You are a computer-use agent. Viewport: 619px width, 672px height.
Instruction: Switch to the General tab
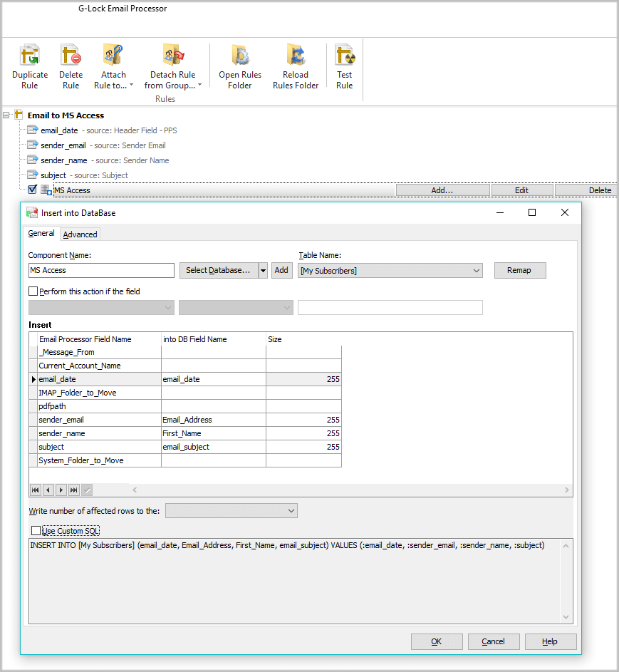[x=41, y=233]
